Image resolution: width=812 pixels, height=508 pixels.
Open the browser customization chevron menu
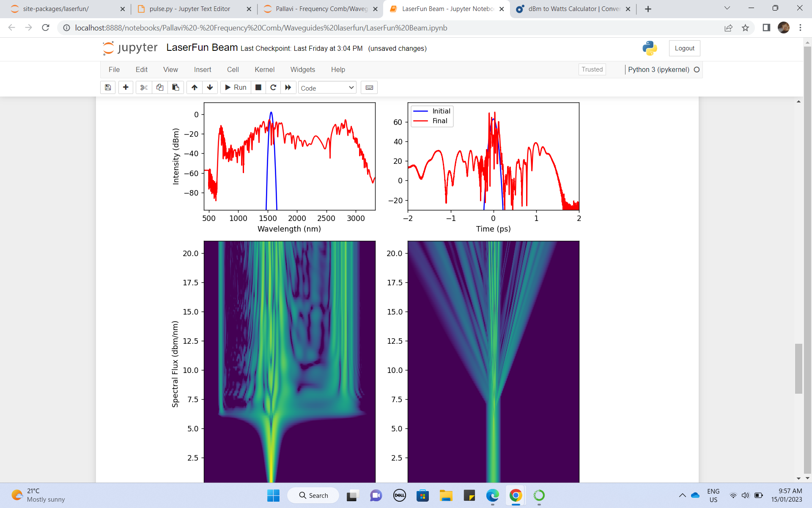(x=727, y=8)
